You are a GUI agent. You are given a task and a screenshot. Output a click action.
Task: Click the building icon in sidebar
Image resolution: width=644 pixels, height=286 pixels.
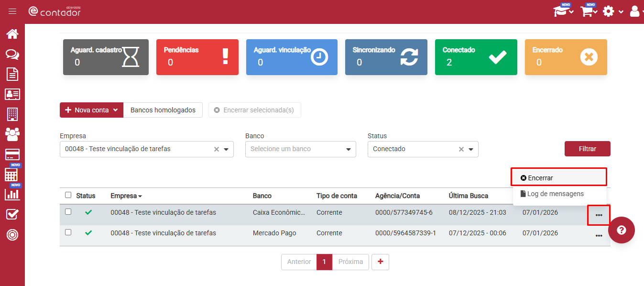12,114
